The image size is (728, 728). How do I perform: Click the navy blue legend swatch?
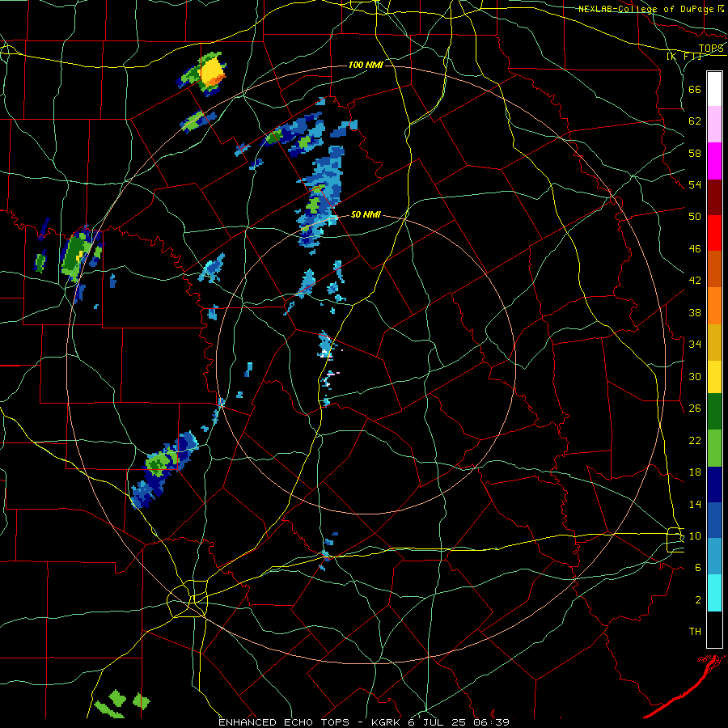click(714, 485)
